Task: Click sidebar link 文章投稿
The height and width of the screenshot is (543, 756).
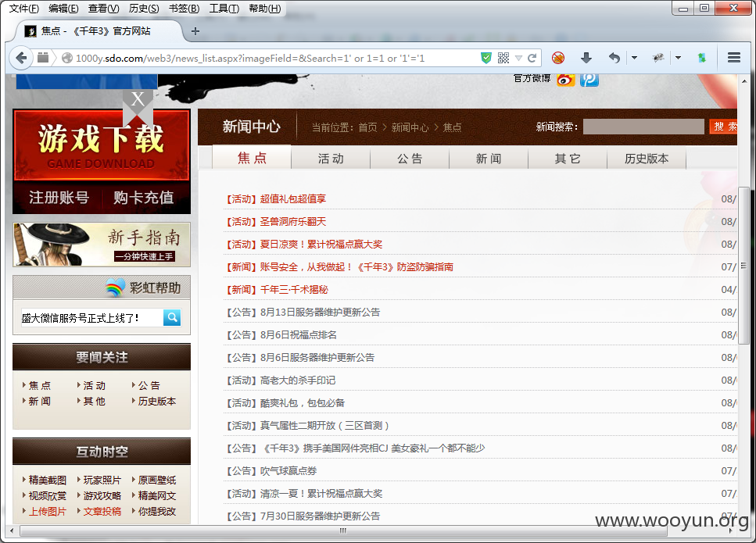Action: [x=102, y=511]
